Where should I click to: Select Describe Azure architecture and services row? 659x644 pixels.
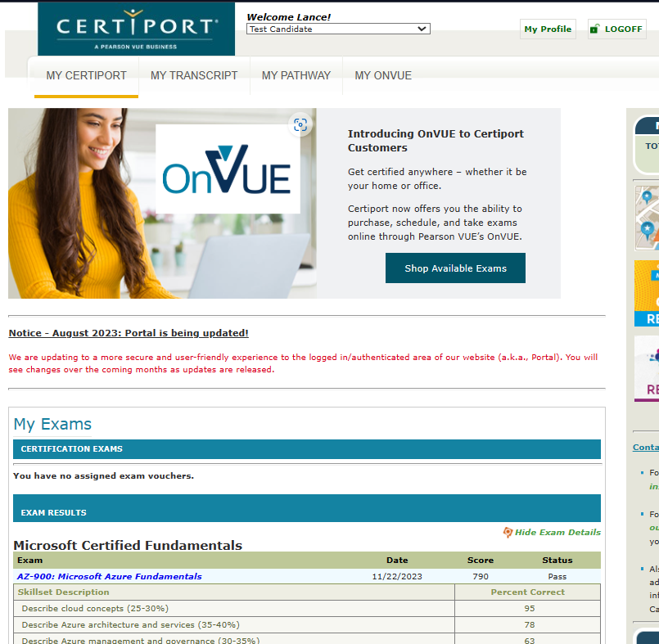pyautogui.click(x=307, y=624)
